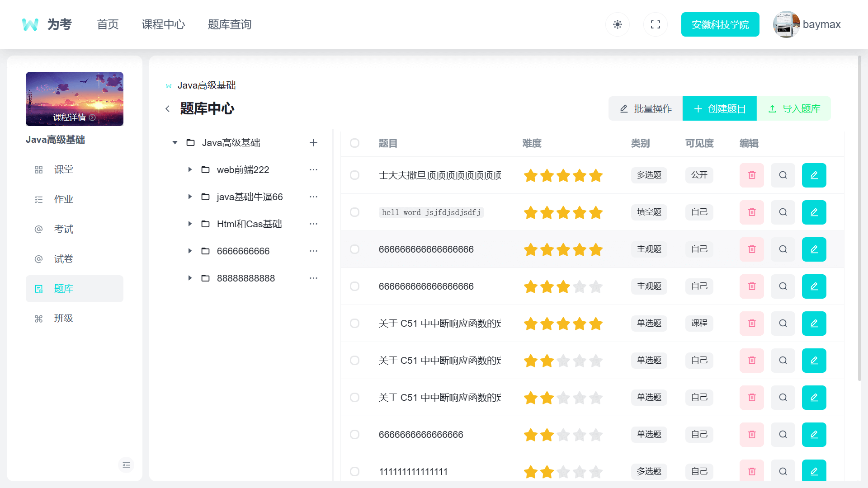Click the 创建题目 button

(x=719, y=109)
